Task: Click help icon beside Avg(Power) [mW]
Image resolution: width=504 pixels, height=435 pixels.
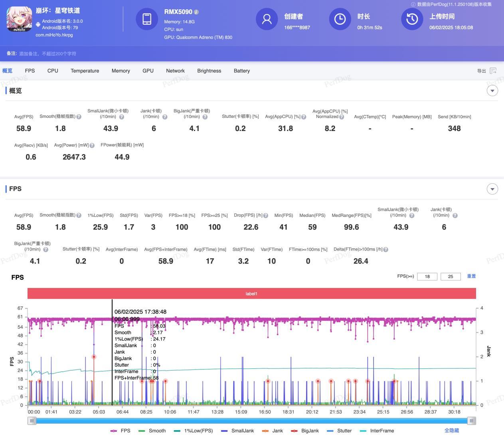Action: (x=92, y=145)
